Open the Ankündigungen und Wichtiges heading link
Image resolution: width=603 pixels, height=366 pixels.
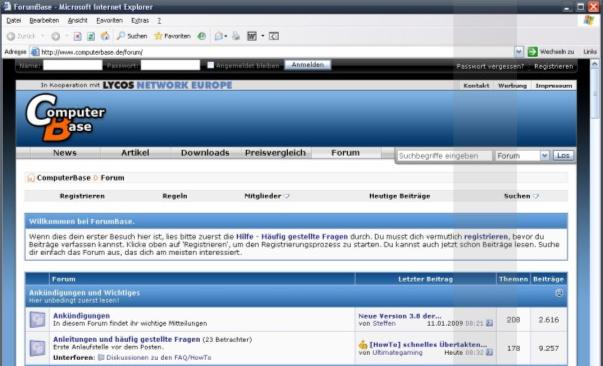pos(84,293)
